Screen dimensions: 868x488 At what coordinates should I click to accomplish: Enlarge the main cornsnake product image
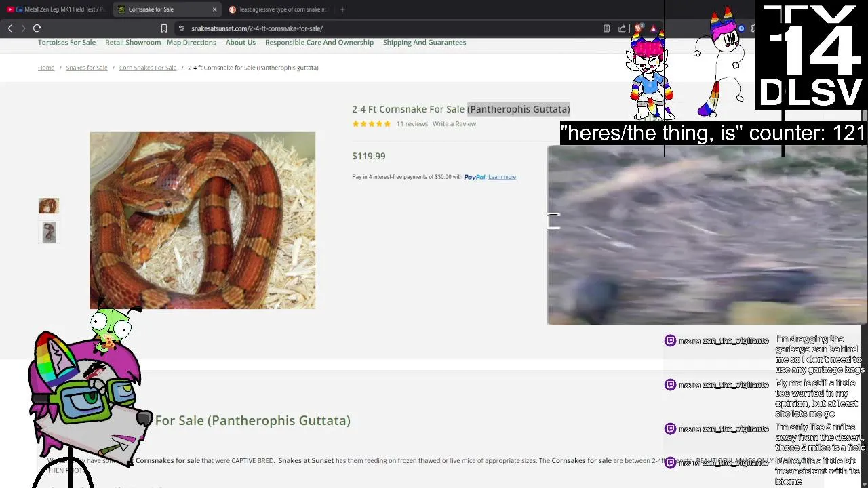click(202, 220)
